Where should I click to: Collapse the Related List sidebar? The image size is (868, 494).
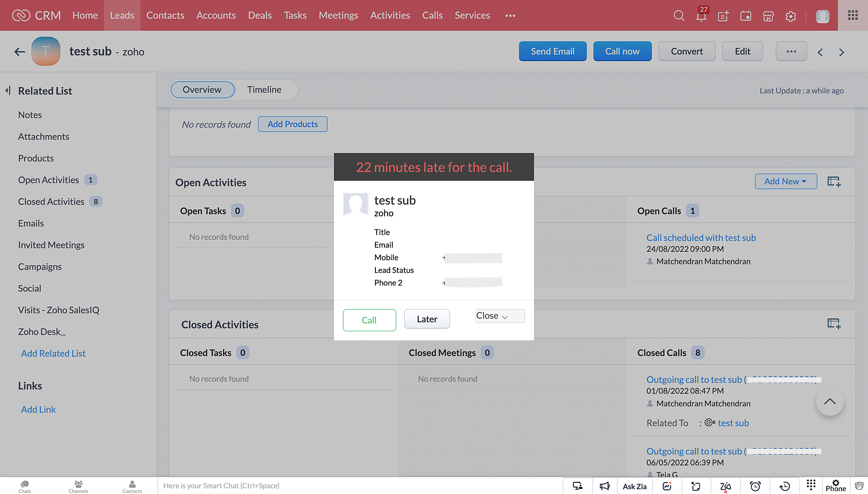8,91
